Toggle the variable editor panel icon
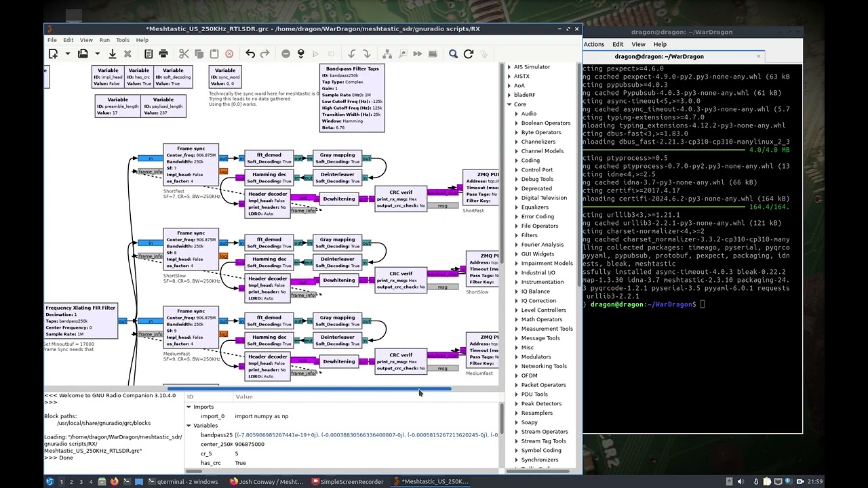Viewport: 868px width, 488px height. click(149, 54)
